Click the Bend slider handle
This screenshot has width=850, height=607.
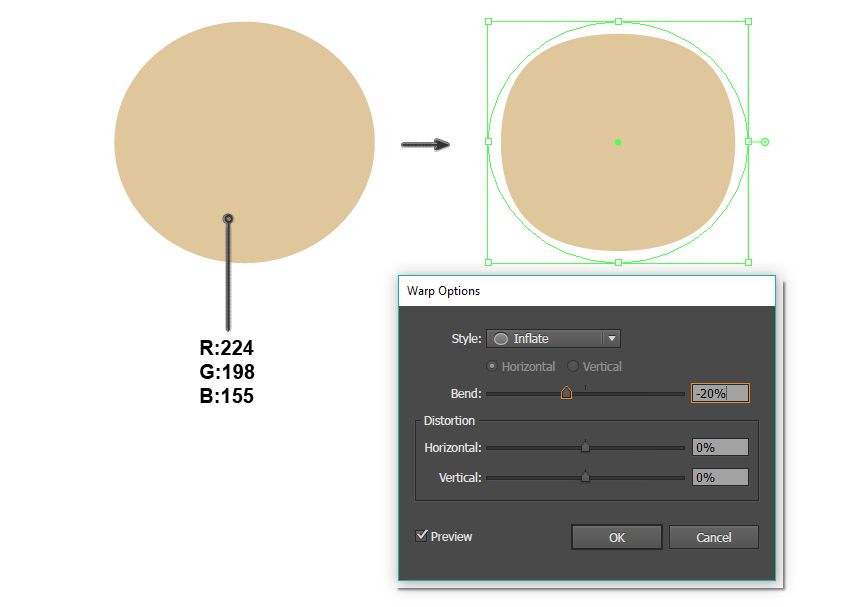(x=566, y=393)
